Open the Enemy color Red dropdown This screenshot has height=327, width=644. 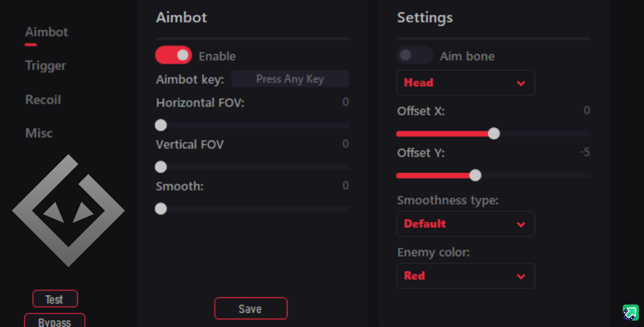pos(466,276)
